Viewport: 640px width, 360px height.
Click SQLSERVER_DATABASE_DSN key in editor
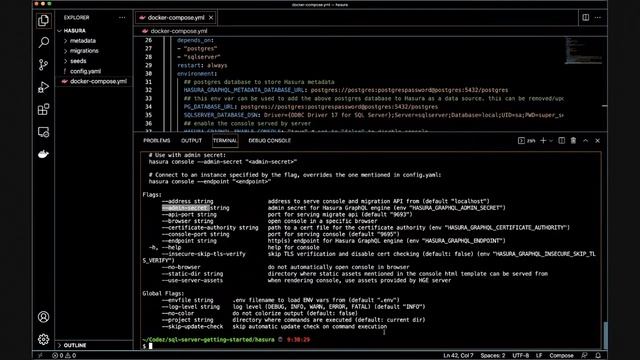pyautogui.click(x=221, y=115)
